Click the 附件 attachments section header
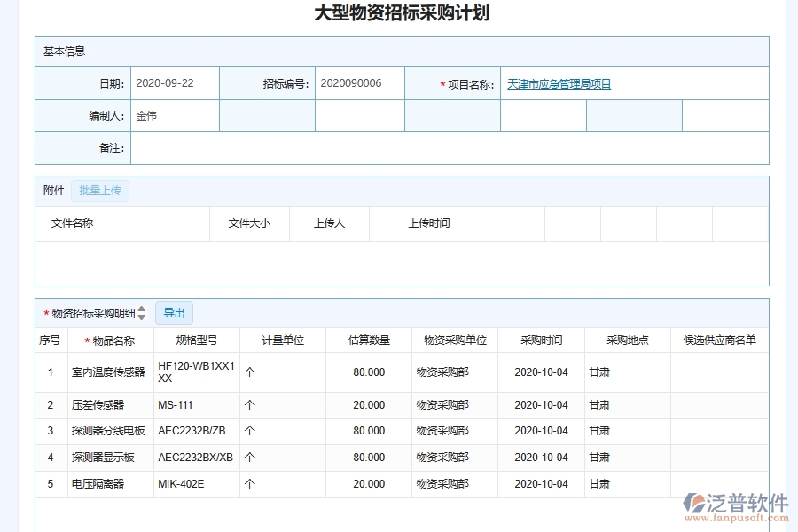Viewport: 798px width, 532px height. coord(51,191)
